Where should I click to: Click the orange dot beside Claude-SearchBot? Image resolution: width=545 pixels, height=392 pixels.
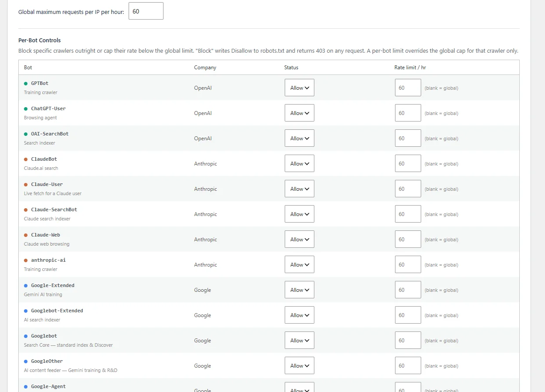(26, 210)
